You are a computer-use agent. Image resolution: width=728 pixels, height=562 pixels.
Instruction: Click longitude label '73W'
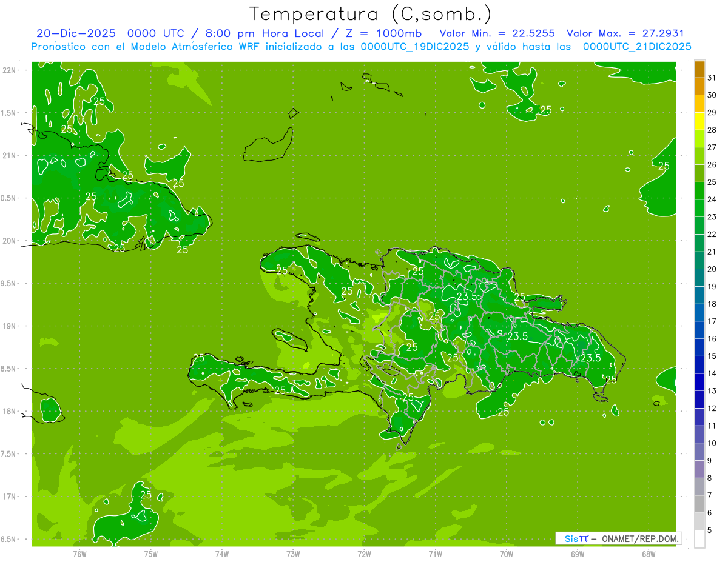pos(293,554)
